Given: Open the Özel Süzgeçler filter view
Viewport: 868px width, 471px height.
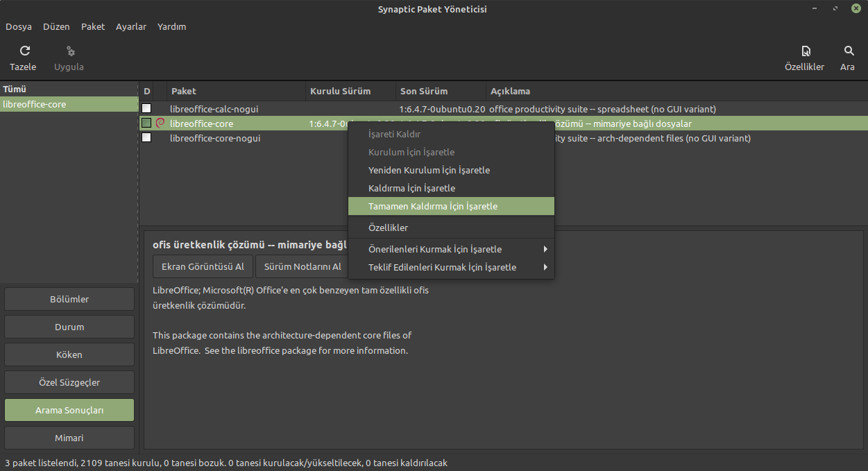Looking at the screenshot, I should click(69, 382).
